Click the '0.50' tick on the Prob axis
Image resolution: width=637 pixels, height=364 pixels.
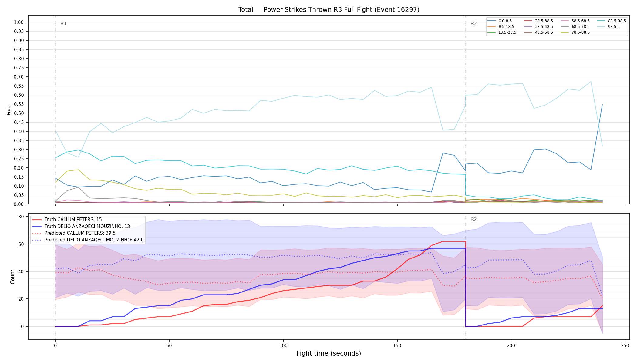pos(19,113)
